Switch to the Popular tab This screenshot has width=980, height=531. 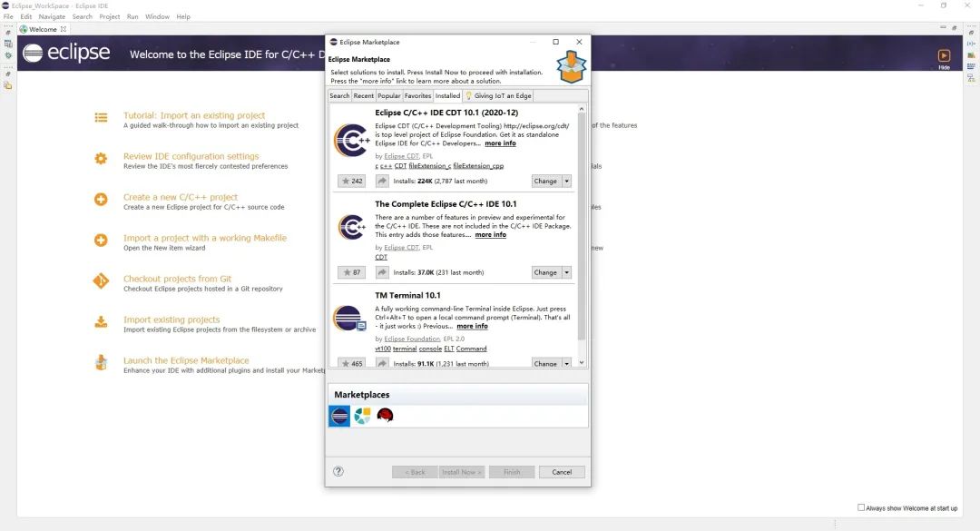(x=388, y=95)
